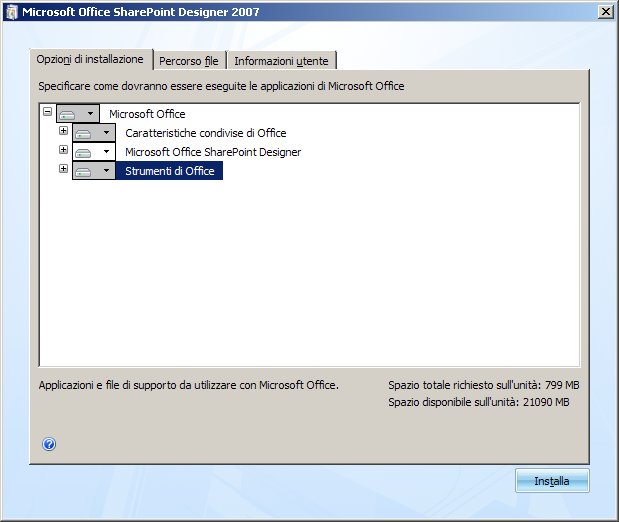Open install option dropdown for Strumenti di Office

click(x=94, y=171)
